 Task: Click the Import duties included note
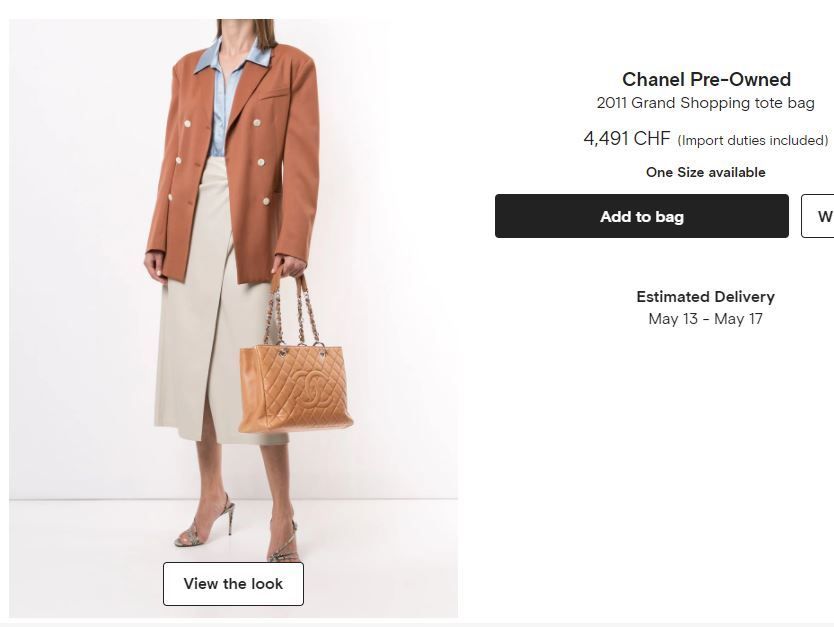tap(753, 140)
